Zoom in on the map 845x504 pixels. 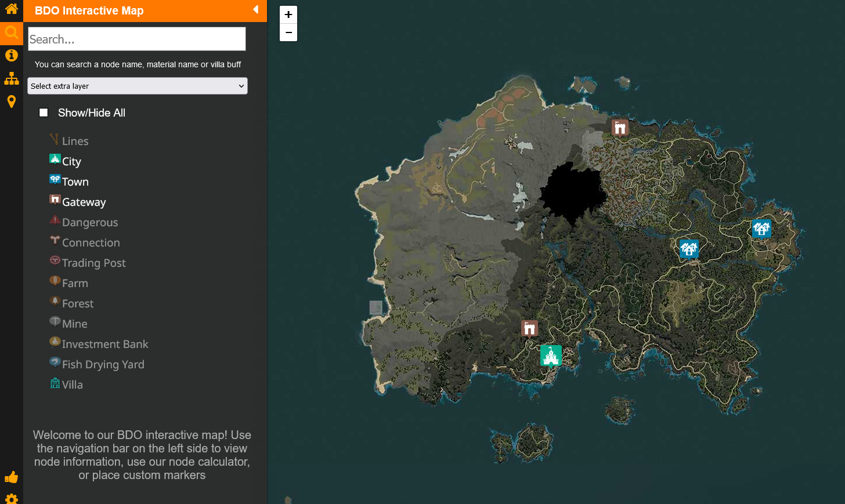click(x=288, y=14)
